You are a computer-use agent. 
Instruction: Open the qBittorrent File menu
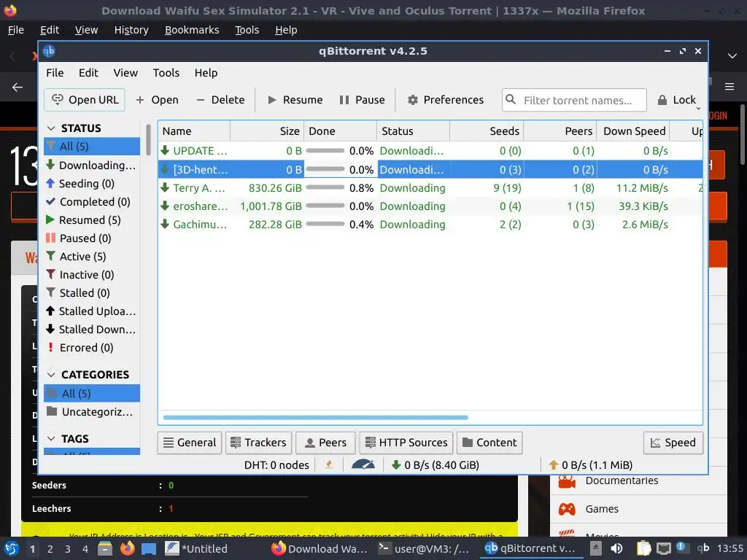[x=55, y=73]
